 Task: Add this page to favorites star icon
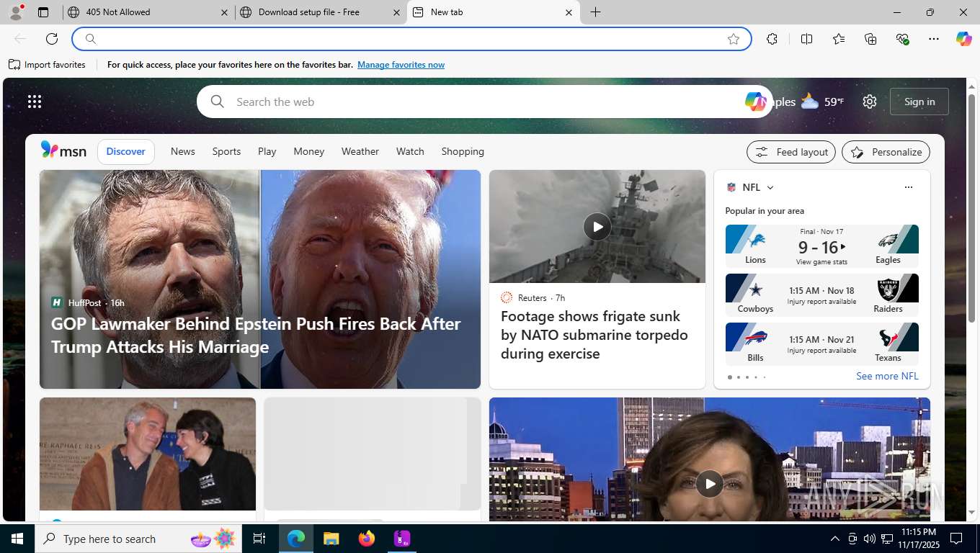tap(734, 39)
